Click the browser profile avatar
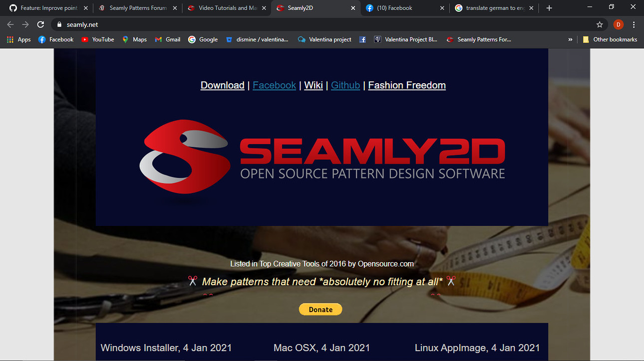Viewport: 644px width, 361px height. coord(618,24)
